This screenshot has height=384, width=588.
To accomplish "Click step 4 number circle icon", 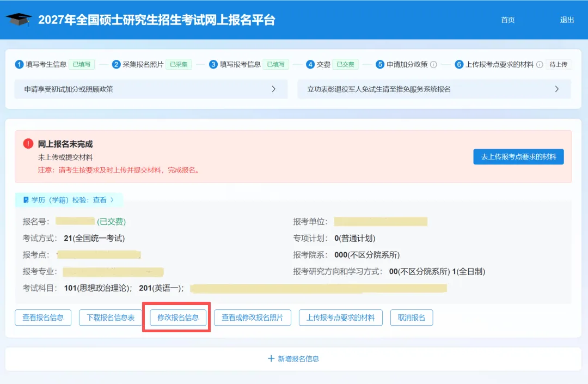I will [310, 64].
